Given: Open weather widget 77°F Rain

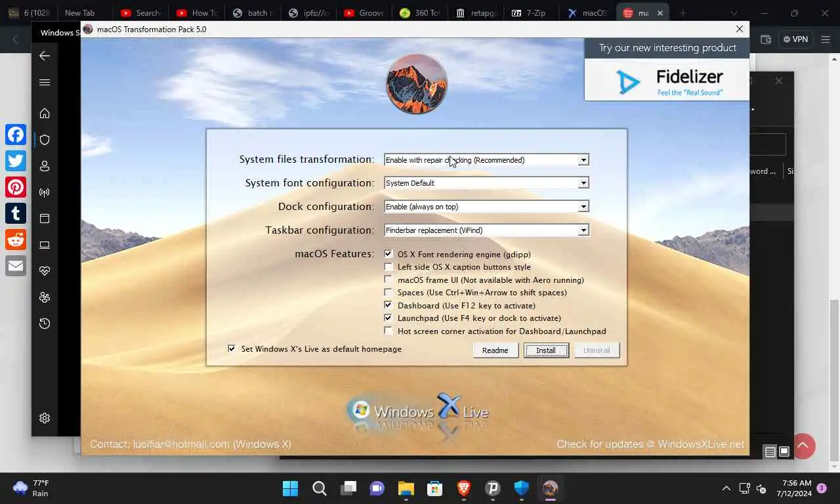Looking at the screenshot, I should 31,488.
